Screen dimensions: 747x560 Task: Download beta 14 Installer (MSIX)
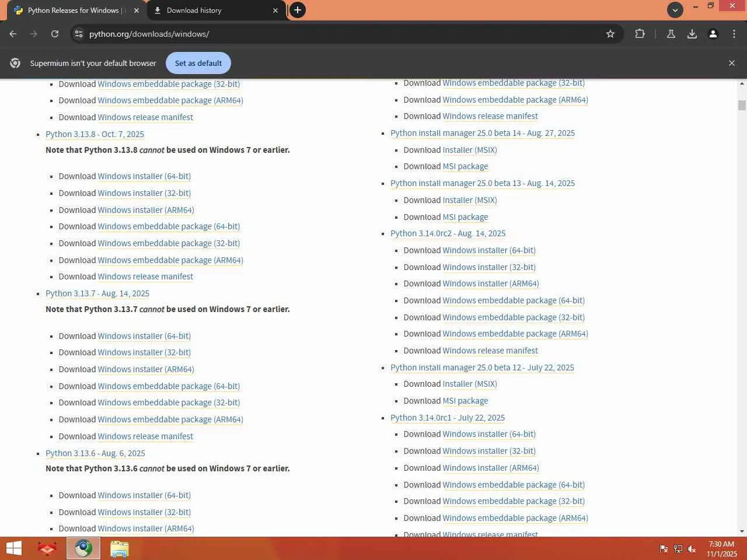pyautogui.click(x=470, y=150)
